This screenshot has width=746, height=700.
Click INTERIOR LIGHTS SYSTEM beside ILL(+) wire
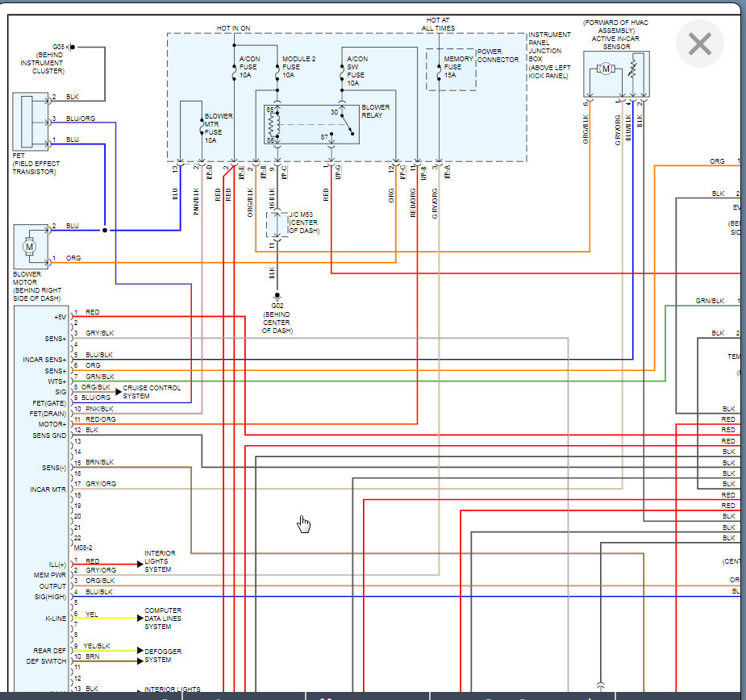160,561
